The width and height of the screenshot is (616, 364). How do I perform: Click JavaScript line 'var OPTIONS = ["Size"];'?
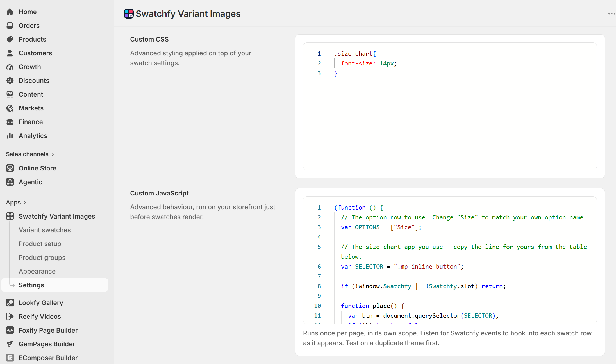coord(381,227)
